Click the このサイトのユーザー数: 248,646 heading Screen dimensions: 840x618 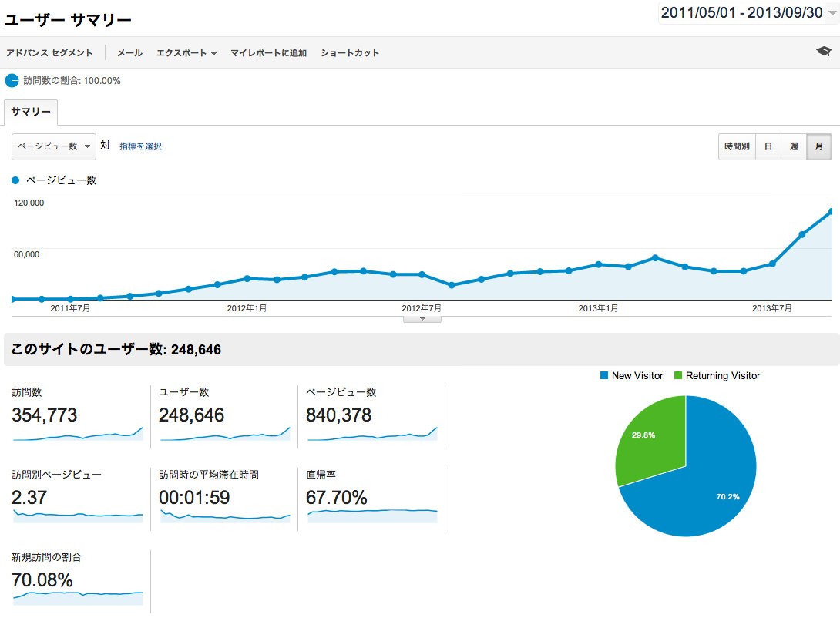tap(116, 350)
